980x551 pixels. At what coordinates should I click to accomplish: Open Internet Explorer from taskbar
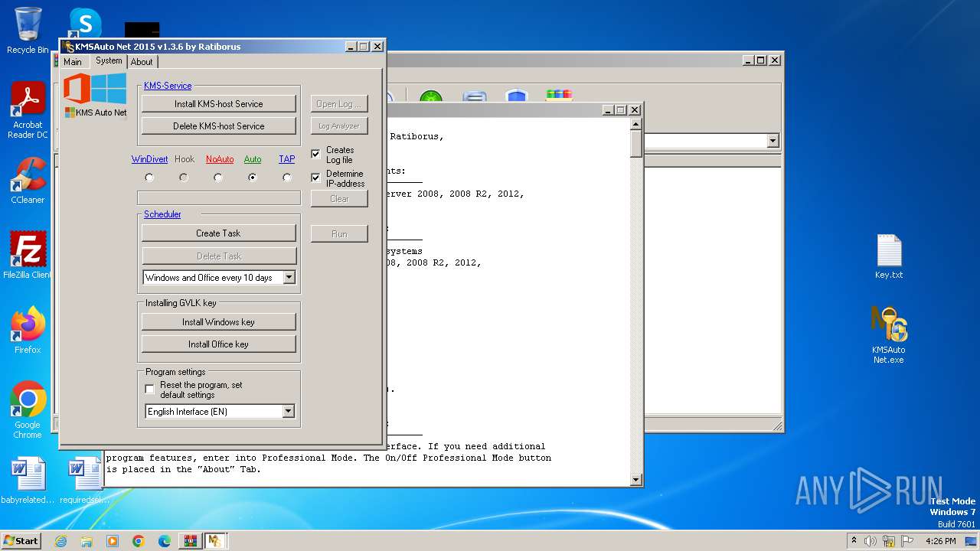(60, 541)
